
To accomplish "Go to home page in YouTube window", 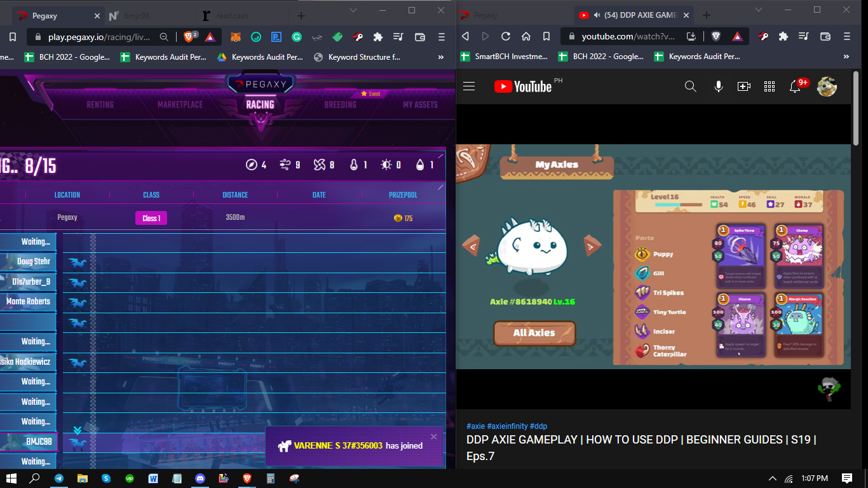I will point(526,36).
